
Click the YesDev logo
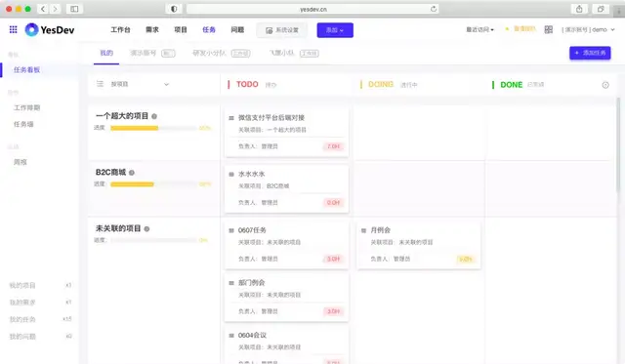(x=50, y=30)
